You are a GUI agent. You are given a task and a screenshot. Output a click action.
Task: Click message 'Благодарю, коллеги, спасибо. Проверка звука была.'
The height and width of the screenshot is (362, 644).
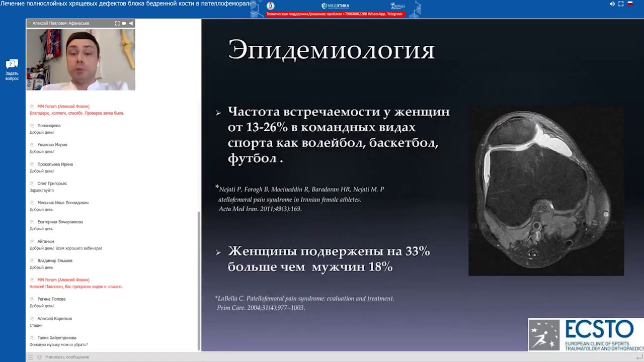(x=77, y=113)
